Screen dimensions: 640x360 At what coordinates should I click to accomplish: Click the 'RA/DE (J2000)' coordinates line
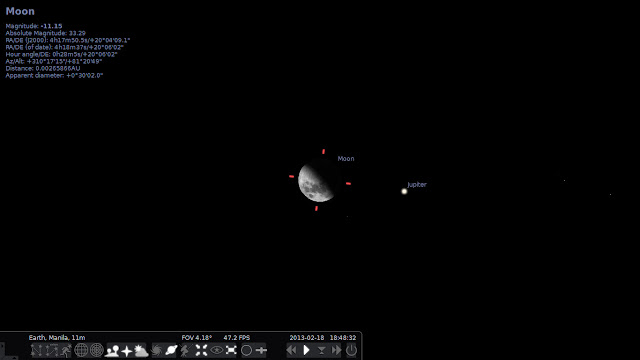tap(68, 40)
